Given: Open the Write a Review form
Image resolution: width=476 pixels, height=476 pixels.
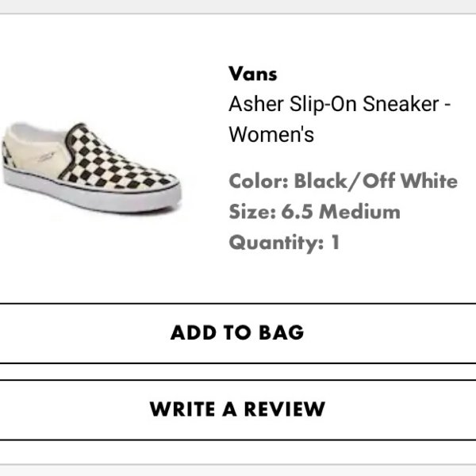Looking at the screenshot, I should (238, 409).
